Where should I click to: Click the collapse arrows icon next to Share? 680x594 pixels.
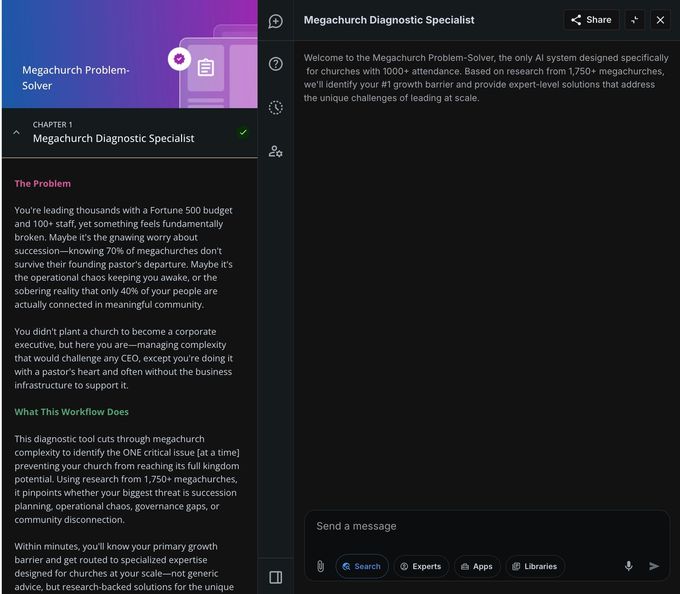[634, 20]
